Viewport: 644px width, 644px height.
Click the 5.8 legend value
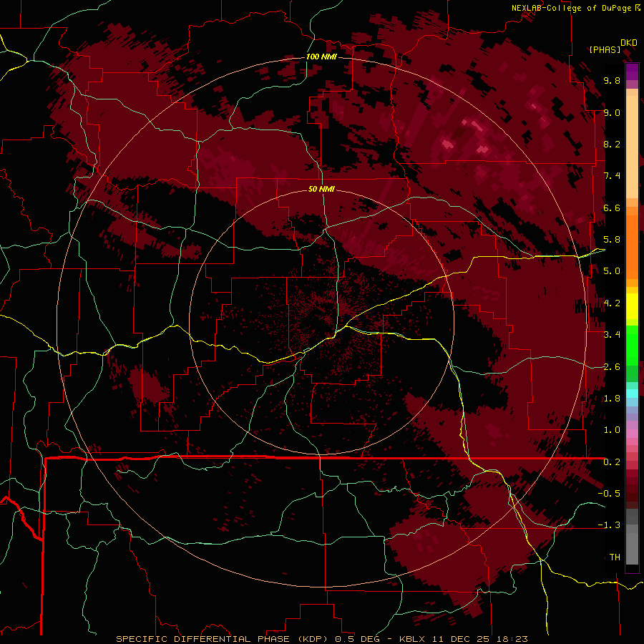612,240
